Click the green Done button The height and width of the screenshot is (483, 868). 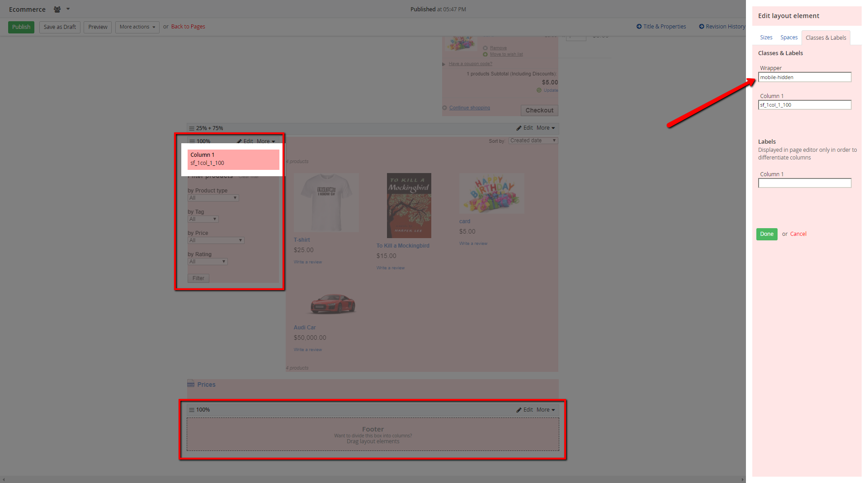767,234
